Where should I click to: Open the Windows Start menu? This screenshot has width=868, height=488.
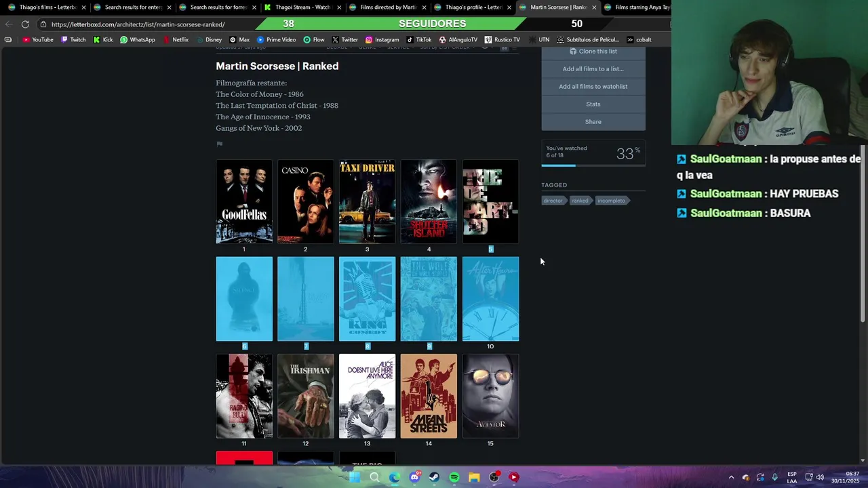pyautogui.click(x=354, y=477)
